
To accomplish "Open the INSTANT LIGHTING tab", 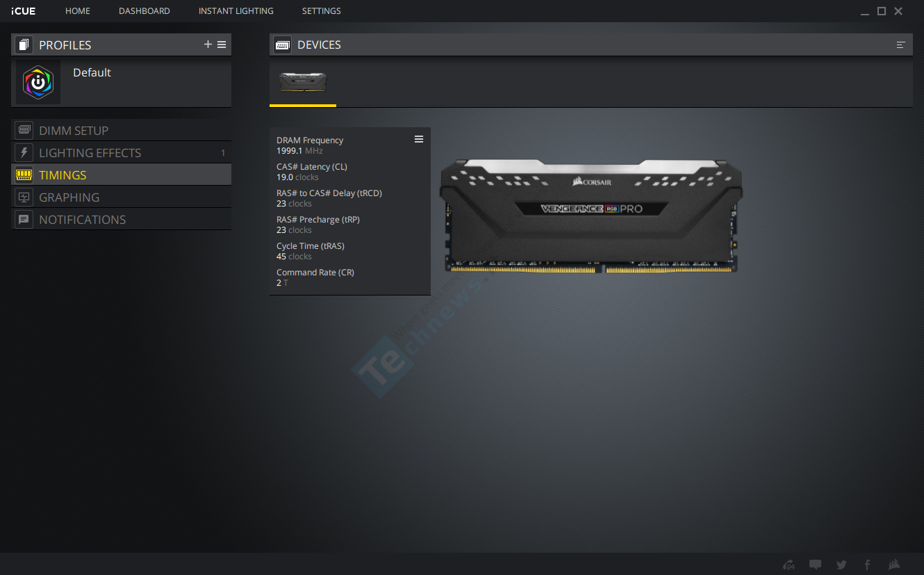I will click(x=236, y=11).
